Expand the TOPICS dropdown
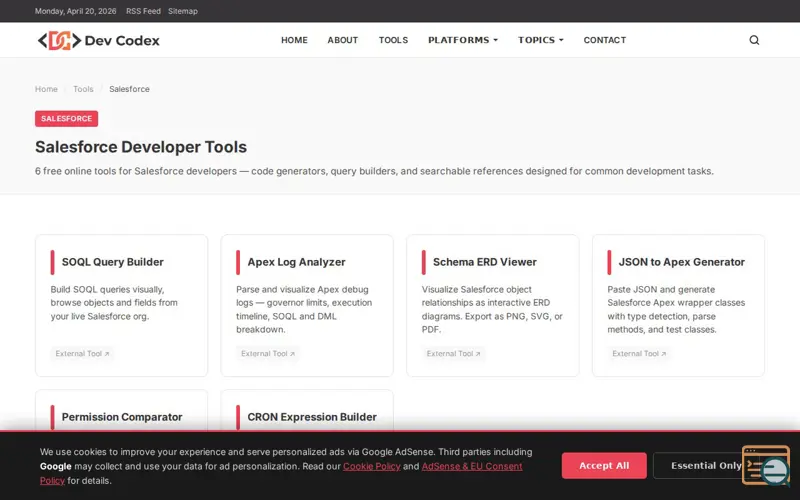800x500 pixels. (541, 40)
